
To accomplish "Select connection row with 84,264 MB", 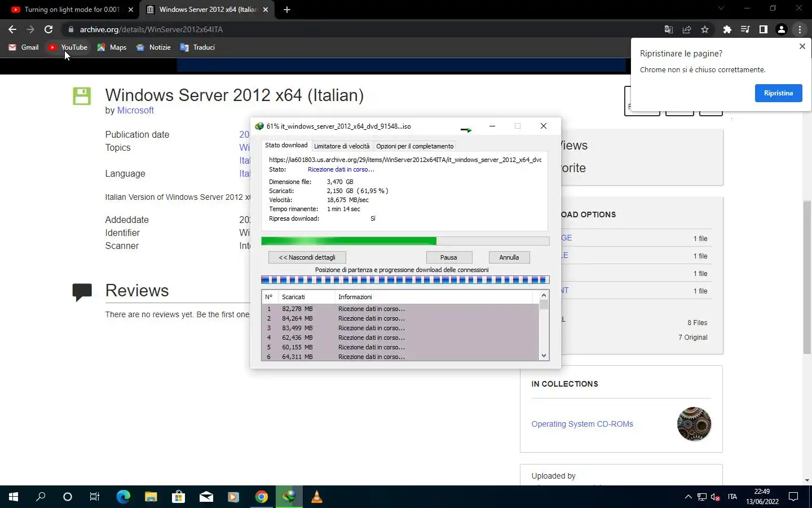I will (400, 318).
